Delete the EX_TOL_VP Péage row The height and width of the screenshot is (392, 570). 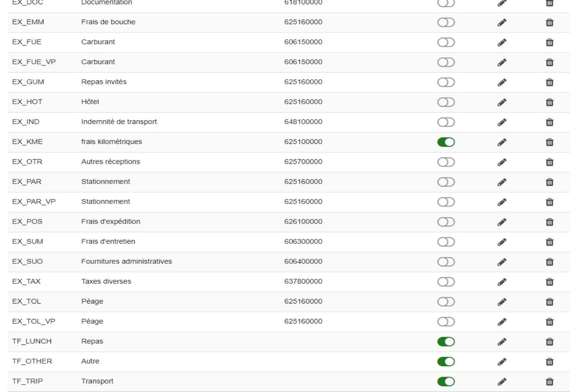pyautogui.click(x=550, y=322)
